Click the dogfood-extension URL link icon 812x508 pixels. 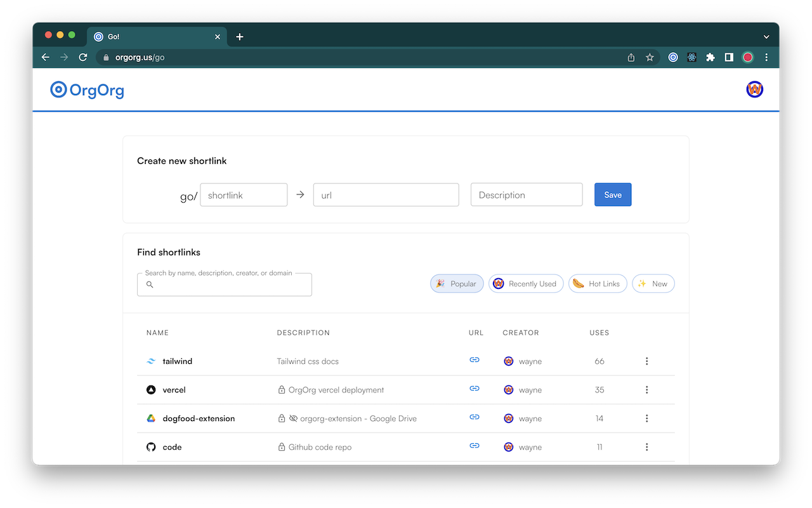[474, 417]
